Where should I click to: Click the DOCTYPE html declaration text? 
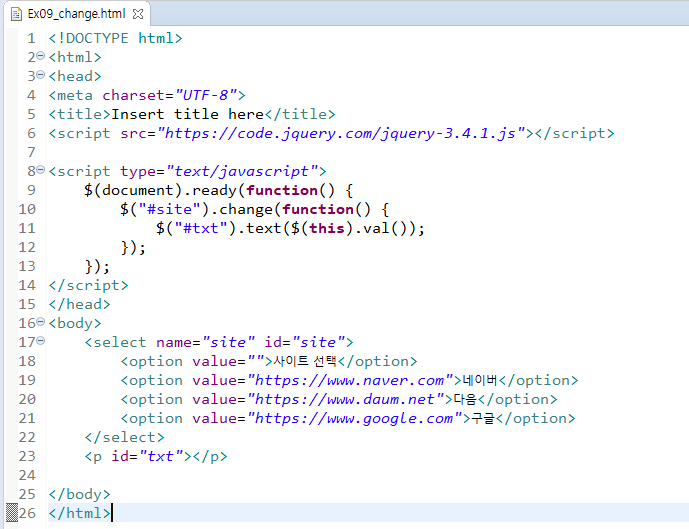point(115,38)
